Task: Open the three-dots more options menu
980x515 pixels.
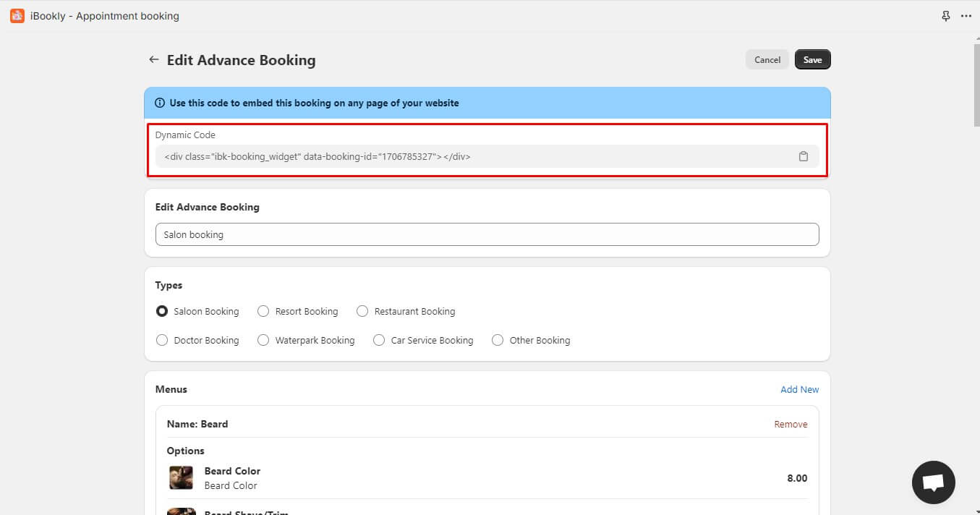Action: tap(966, 16)
